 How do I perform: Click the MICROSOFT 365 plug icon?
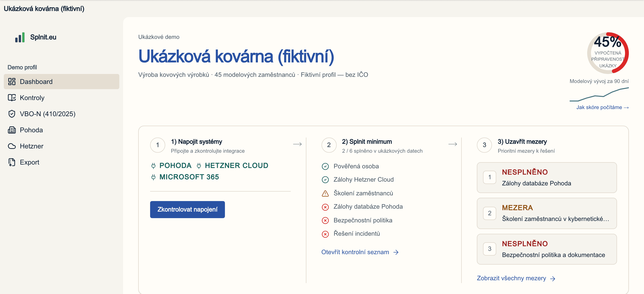click(153, 177)
